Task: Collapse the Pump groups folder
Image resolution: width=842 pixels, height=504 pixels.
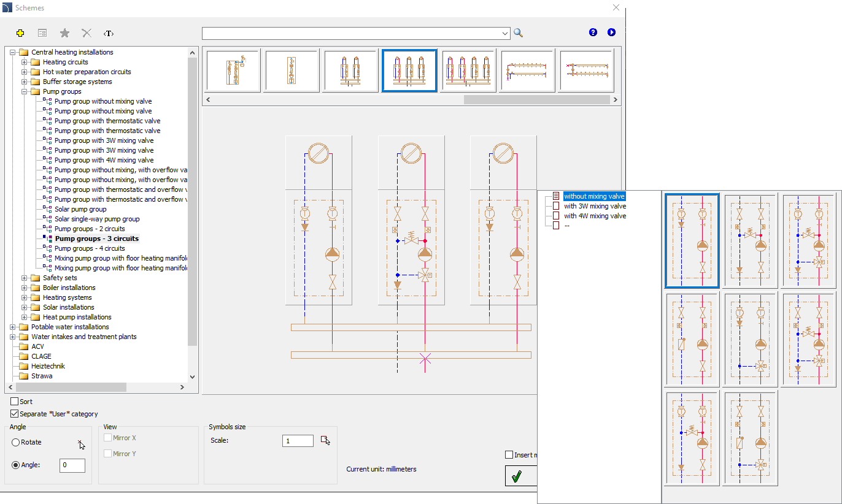Action: point(25,91)
